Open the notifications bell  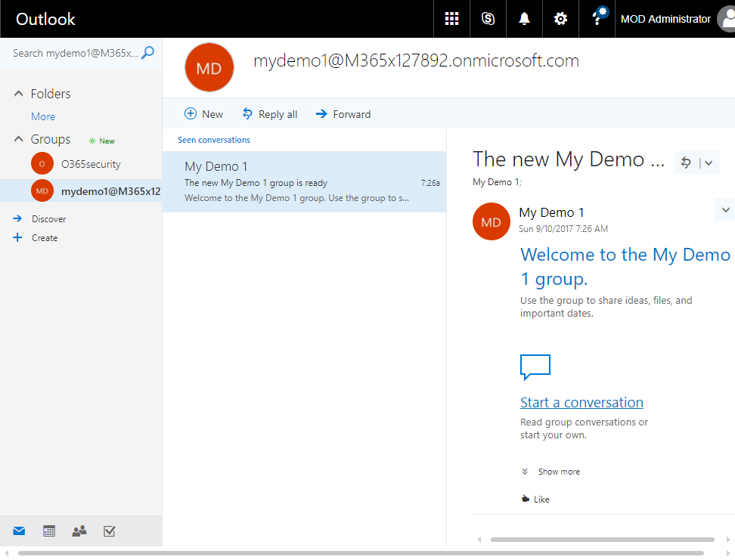524,19
